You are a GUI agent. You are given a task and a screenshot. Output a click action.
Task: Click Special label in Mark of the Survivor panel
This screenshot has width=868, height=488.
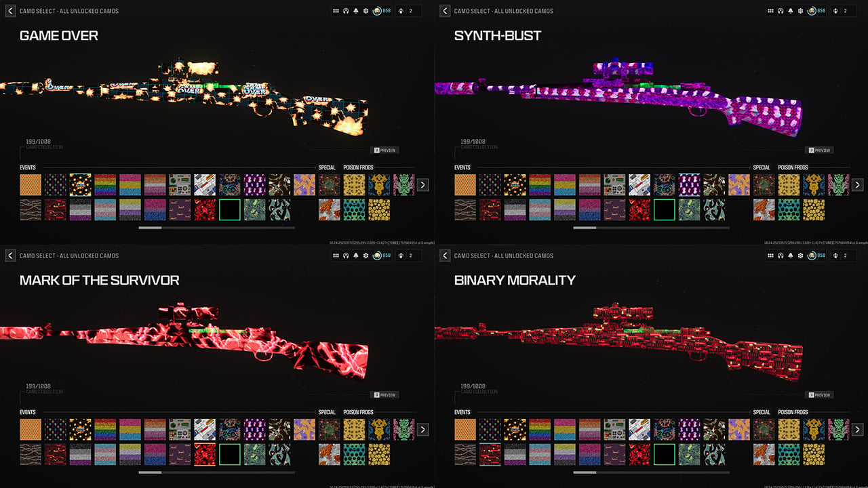click(327, 412)
